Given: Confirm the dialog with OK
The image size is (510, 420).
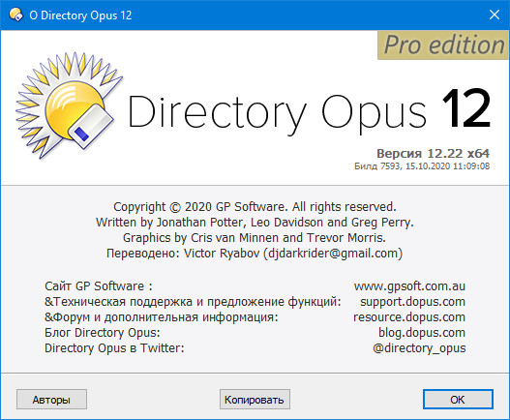Looking at the screenshot, I should (x=458, y=399).
